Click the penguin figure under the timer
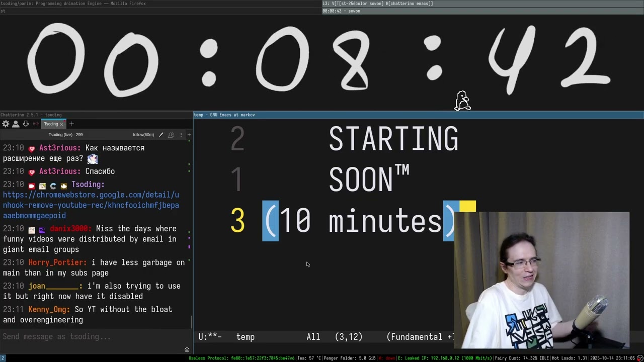The width and height of the screenshot is (644, 362). tap(462, 101)
